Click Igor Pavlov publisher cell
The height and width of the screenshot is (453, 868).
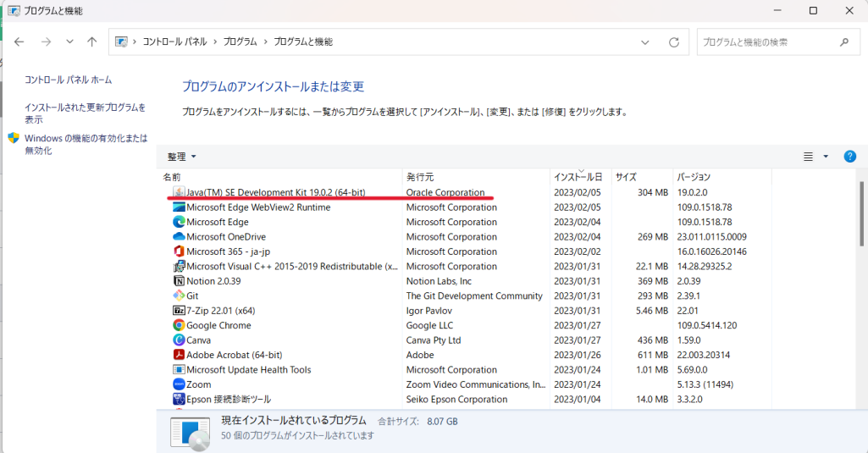click(429, 311)
